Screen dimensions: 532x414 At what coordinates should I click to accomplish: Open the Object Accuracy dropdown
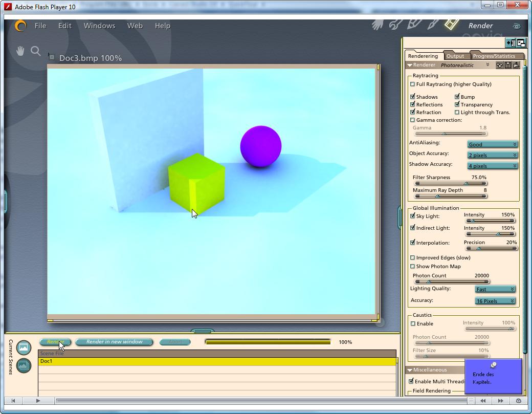pos(492,155)
